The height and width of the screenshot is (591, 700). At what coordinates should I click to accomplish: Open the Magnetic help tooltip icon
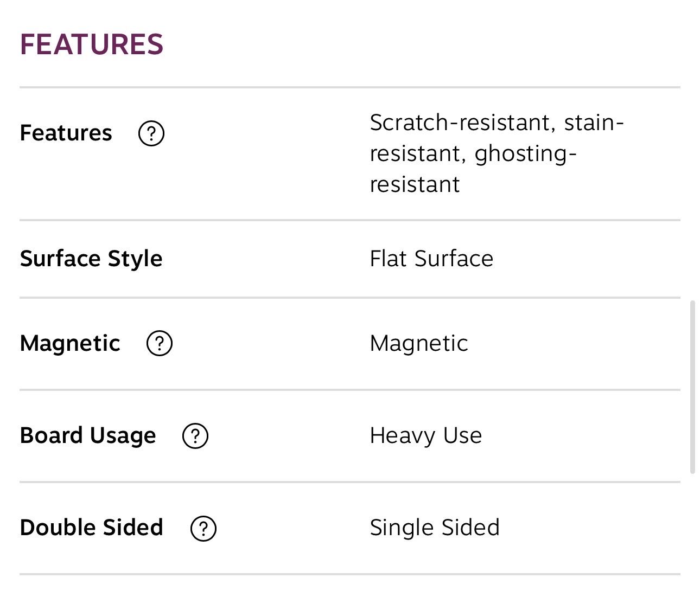click(160, 343)
